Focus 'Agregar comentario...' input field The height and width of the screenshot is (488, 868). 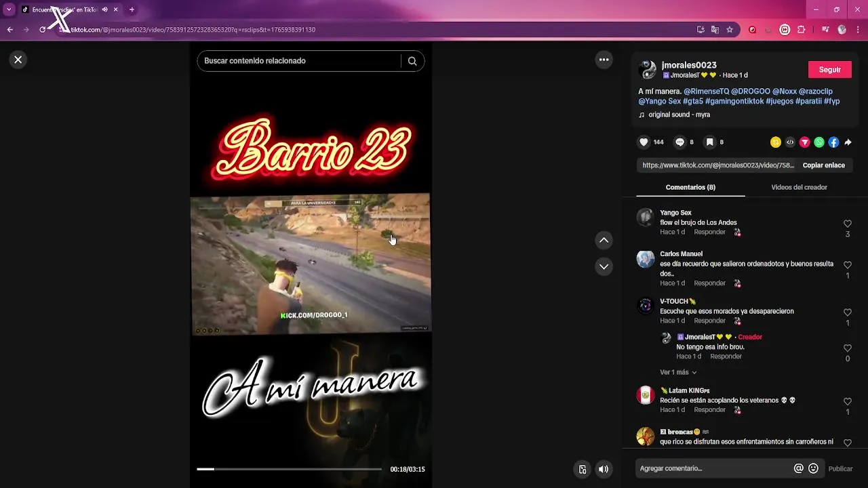pyautogui.click(x=713, y=468)
